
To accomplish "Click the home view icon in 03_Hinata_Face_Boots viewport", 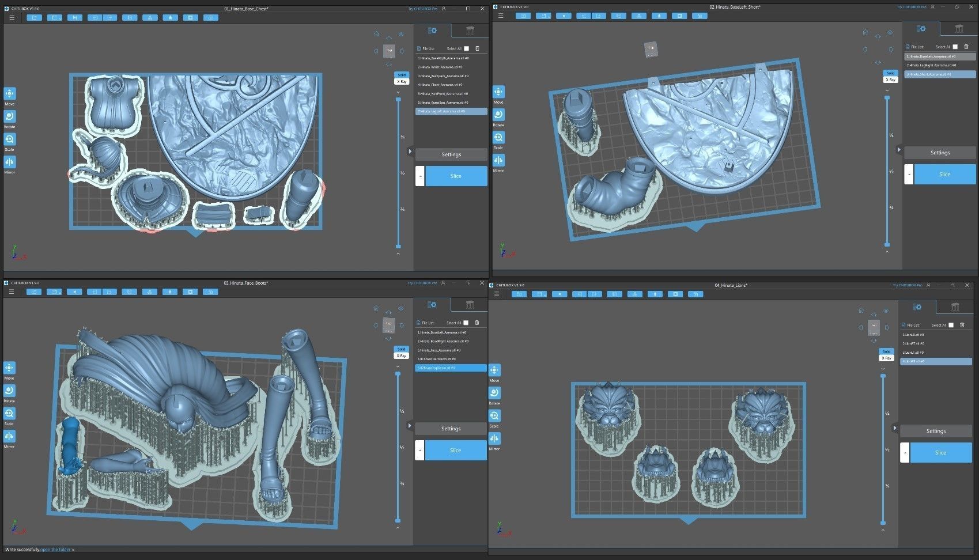I will pos(376,308).
